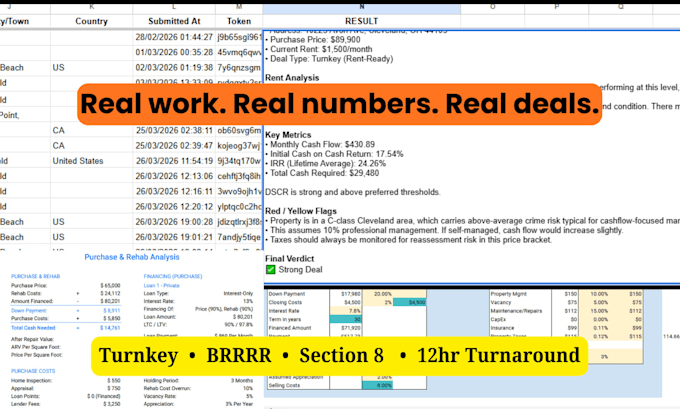Click the United States country cell

coord(92,161)
